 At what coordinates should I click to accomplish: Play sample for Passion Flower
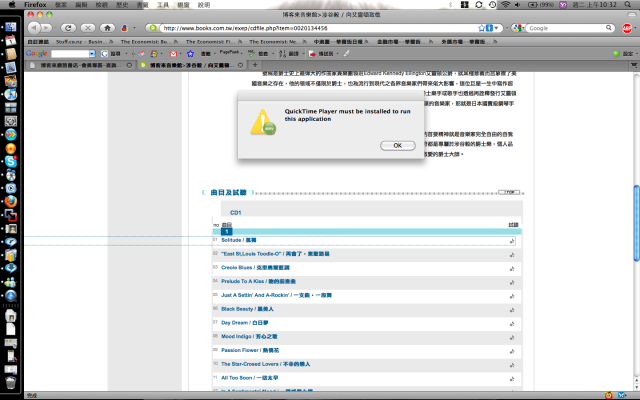point(511,351)
